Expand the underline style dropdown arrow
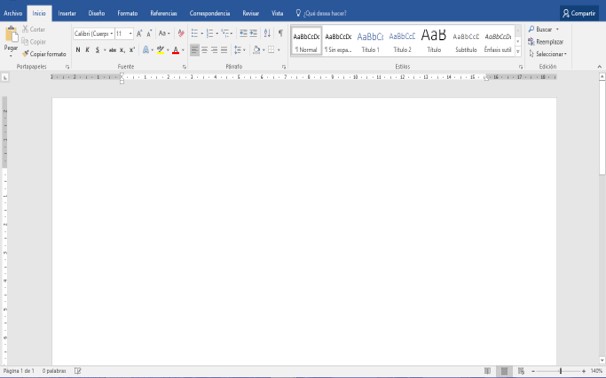Viewport: 606px width, 378px height. tap(105, 50)
